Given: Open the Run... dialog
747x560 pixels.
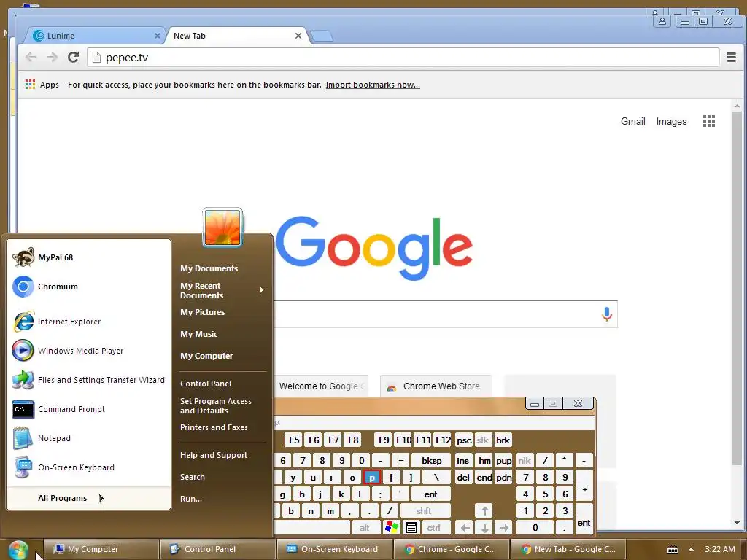Looking at the screenshot, I should pos(191,499).
